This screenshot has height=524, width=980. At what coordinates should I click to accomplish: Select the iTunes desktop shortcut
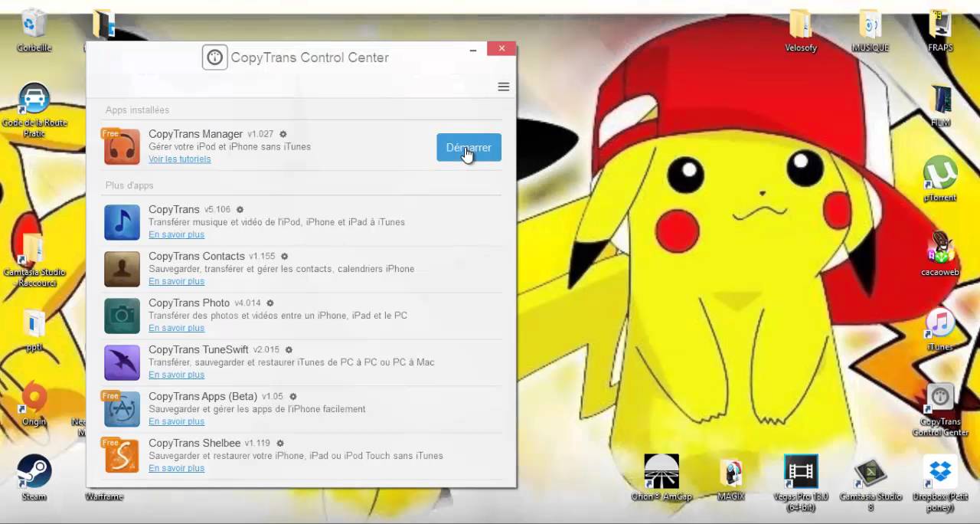940,329
